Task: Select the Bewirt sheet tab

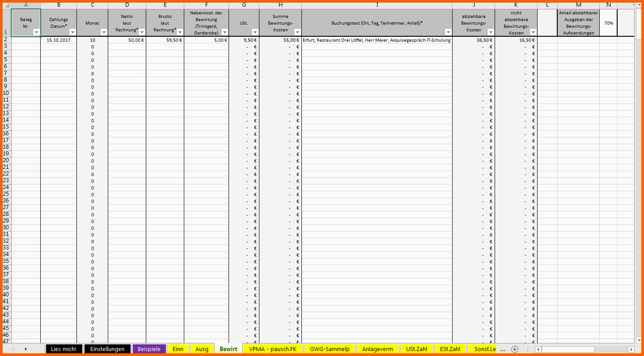Action: (x=228, y=349)
